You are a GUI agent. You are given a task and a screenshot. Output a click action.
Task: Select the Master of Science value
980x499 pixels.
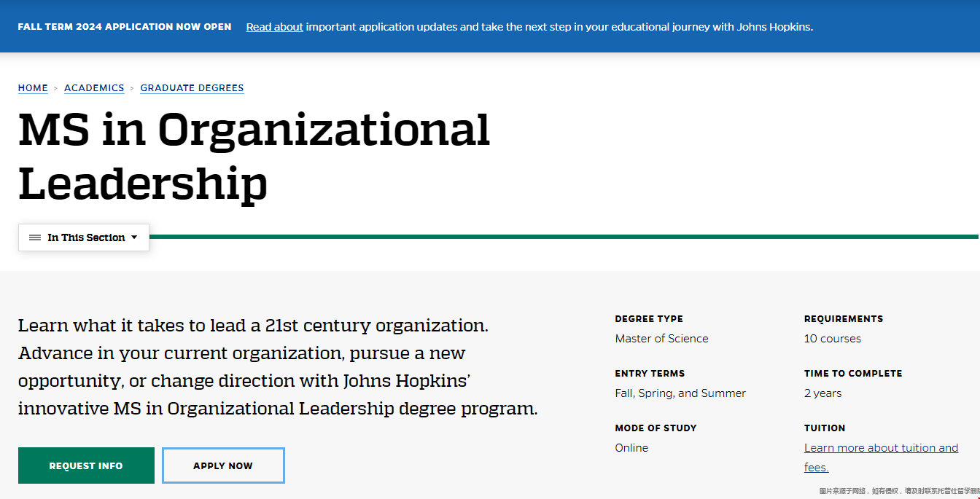661,339
